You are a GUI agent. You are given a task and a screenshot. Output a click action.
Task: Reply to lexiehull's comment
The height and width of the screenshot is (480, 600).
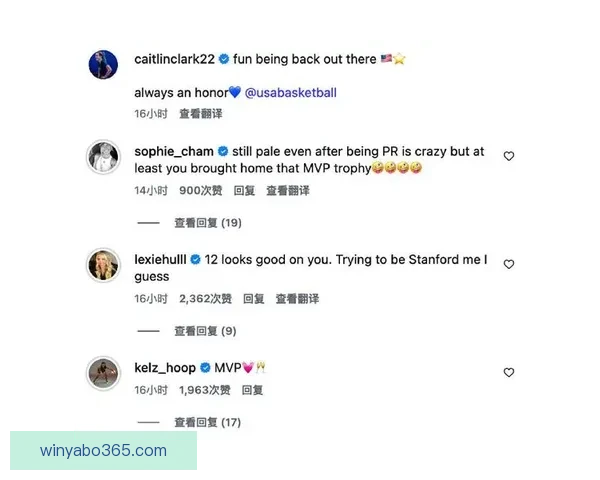point(254,299)
